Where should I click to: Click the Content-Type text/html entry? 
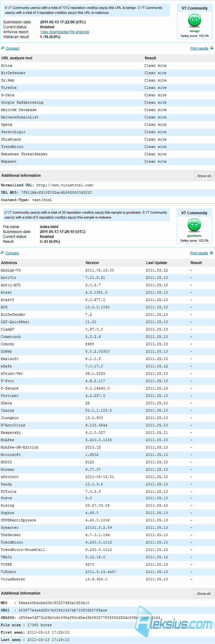(x=26, y=200)
